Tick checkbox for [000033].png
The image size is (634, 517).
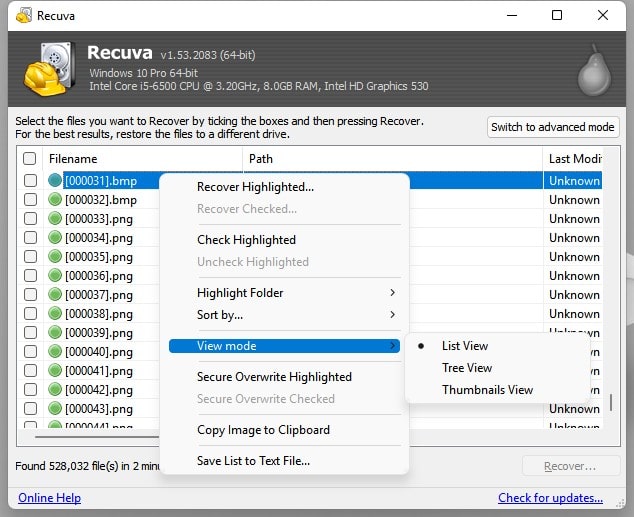[30, 218]
